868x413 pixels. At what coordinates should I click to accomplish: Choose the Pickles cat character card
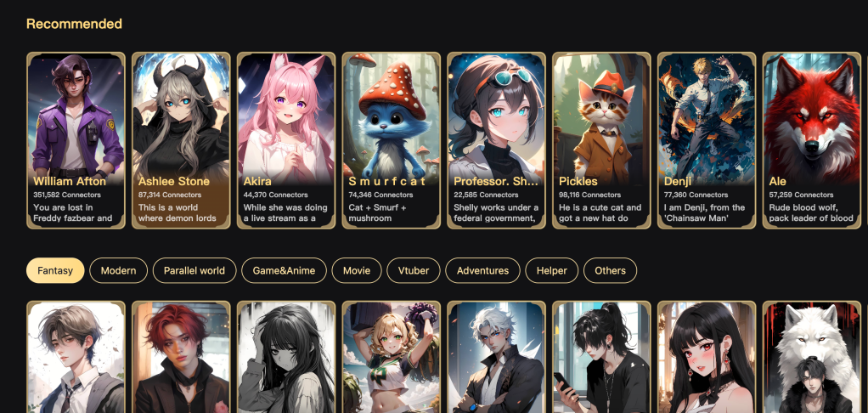pos(601,140)
